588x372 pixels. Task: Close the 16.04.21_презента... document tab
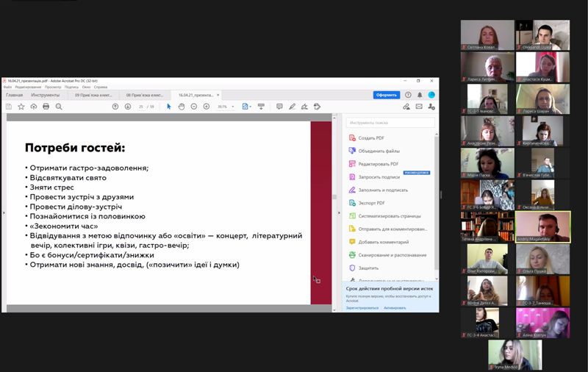tap(218, 96)
